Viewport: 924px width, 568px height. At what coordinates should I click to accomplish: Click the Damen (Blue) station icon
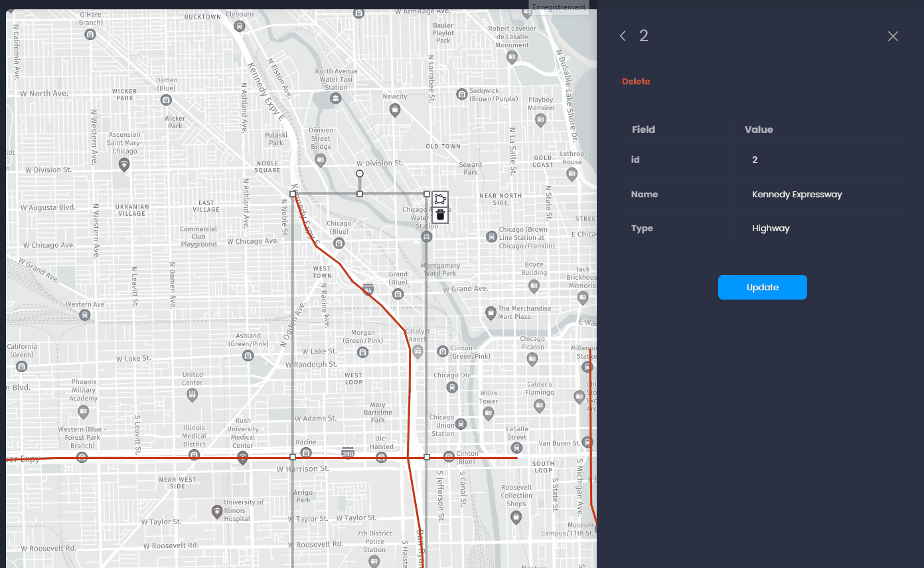point(166,100)
